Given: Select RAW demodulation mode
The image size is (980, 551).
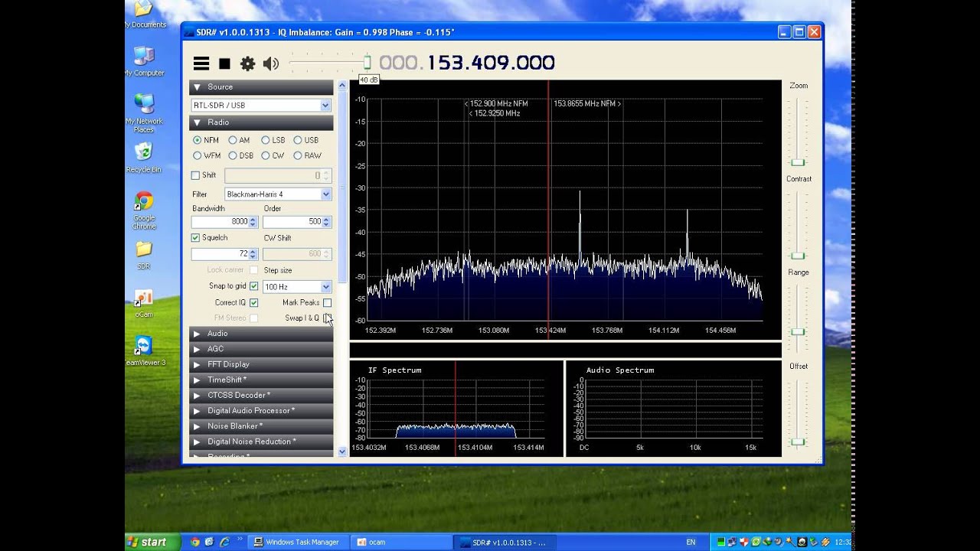Looking at the screenshot, I should 307,155.
